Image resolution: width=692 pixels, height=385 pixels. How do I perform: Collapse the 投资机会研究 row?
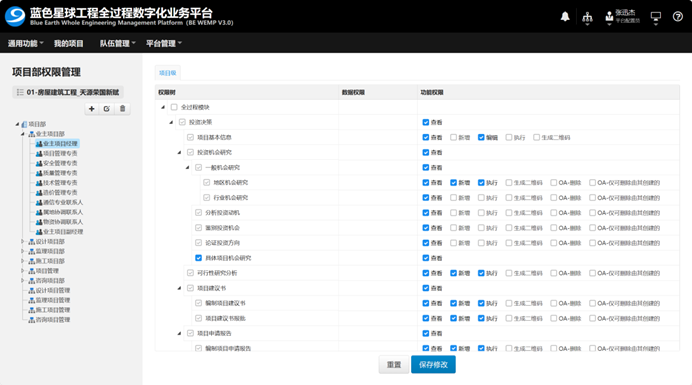point(179,152)
